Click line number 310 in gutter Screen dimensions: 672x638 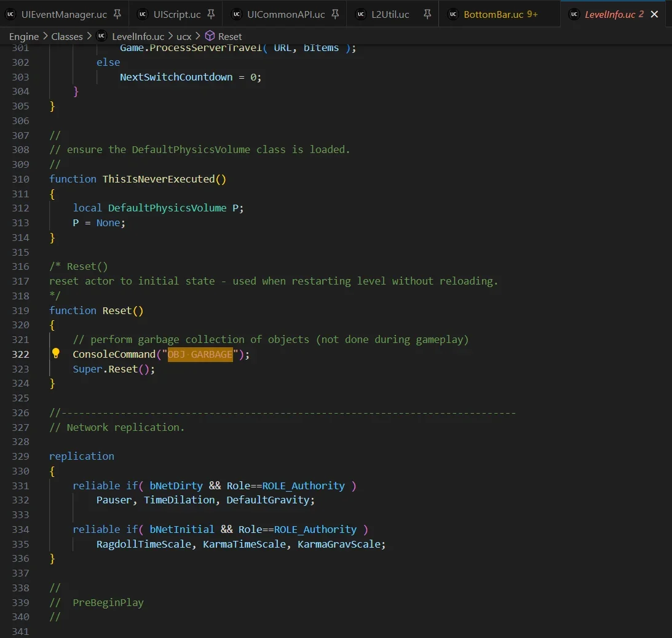point(20,179)
